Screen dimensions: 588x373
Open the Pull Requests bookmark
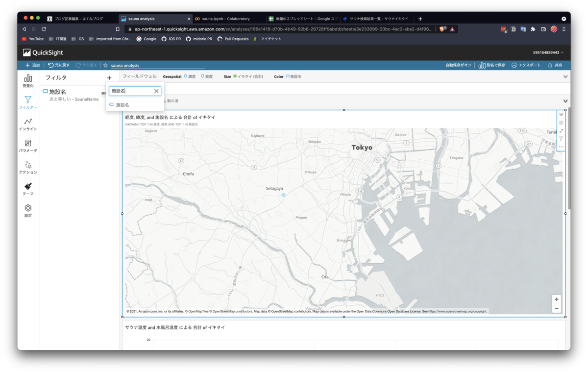233,39
